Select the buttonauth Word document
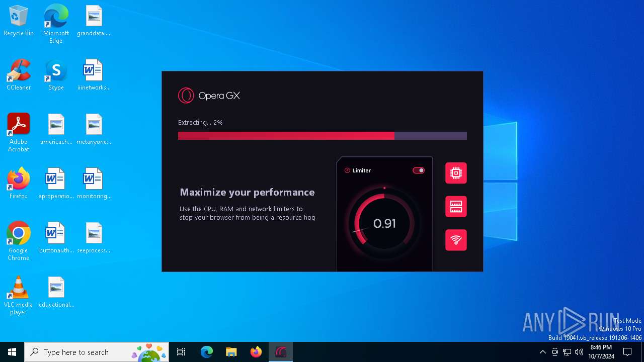644x362 pixels. pos(56,238)
